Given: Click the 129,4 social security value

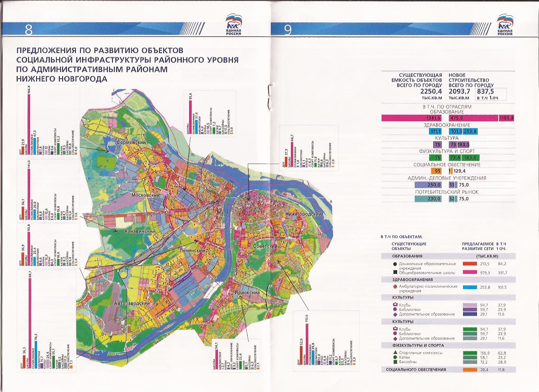Looking at the screenshot, I should [459, 171].
